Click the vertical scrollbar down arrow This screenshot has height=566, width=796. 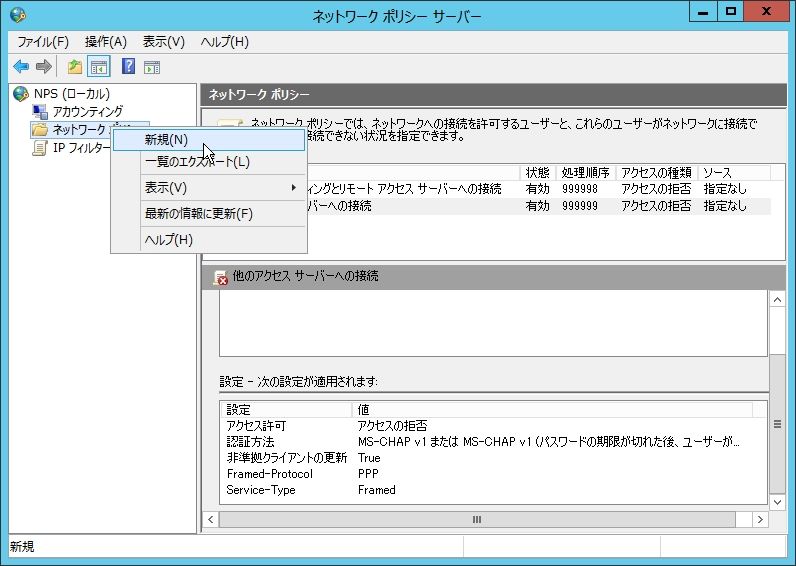pos(777,503)
